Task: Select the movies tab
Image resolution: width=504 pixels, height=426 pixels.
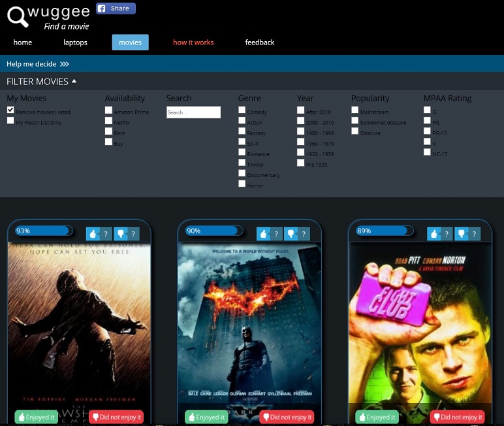Action: 130,42
